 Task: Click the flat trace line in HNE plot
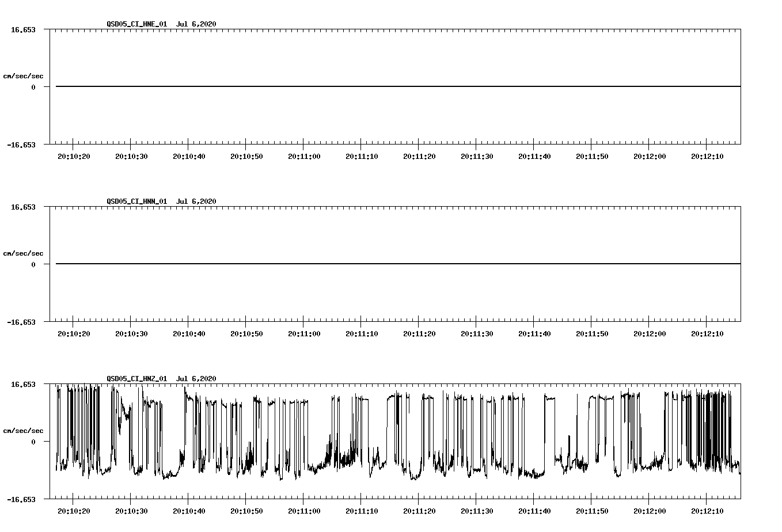click(398, 86)
